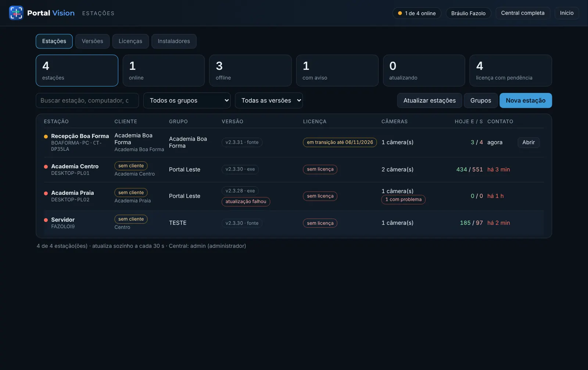Click the TESTE group cell

(x=178, y=223)
